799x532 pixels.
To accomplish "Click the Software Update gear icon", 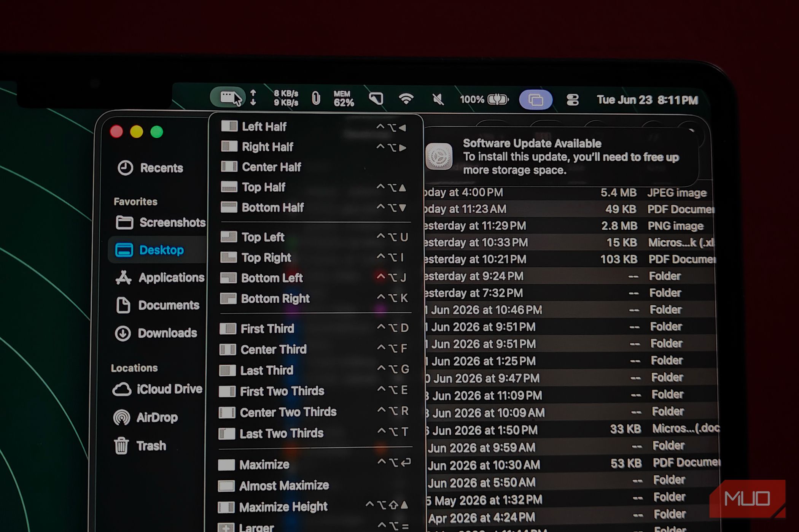I will [x=439, y=157].
